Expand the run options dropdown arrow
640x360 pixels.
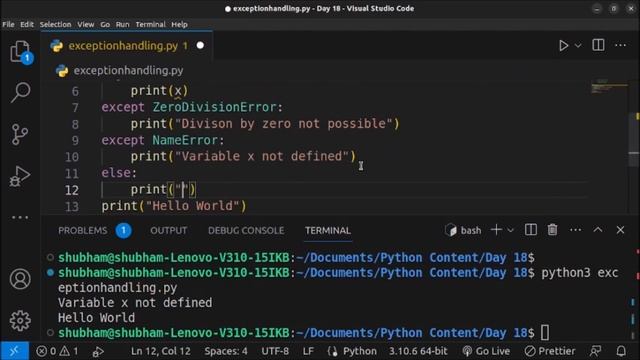tap(578, 46)
